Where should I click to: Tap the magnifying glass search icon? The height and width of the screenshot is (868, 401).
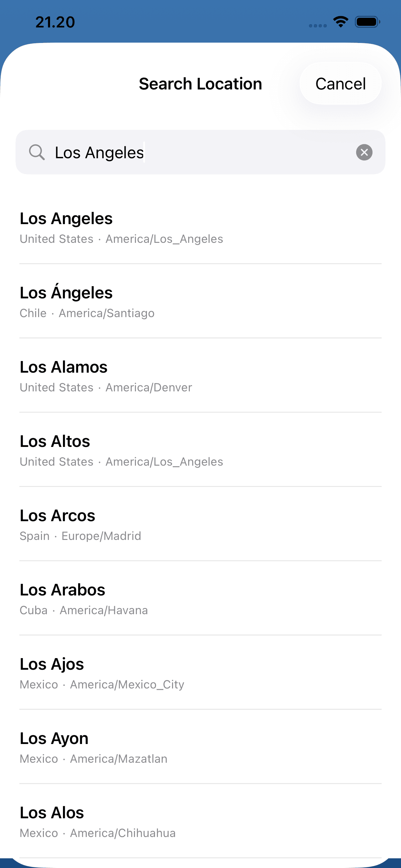(37, 152)
